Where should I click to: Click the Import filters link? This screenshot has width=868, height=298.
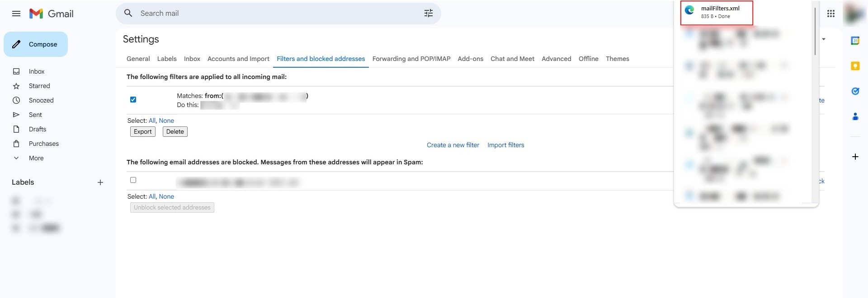pyautogui.click(x=505, y=145)
